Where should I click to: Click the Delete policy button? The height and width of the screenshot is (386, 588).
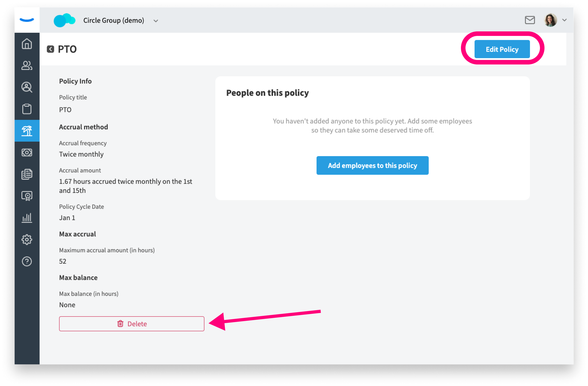coord(132,324)
